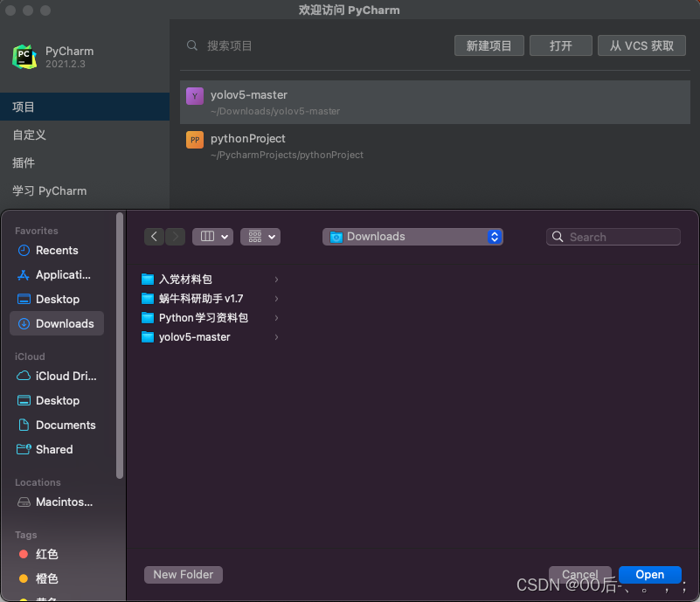Go back with the left arrow
The height and width of the screenshot is (602, 700).
154,237
